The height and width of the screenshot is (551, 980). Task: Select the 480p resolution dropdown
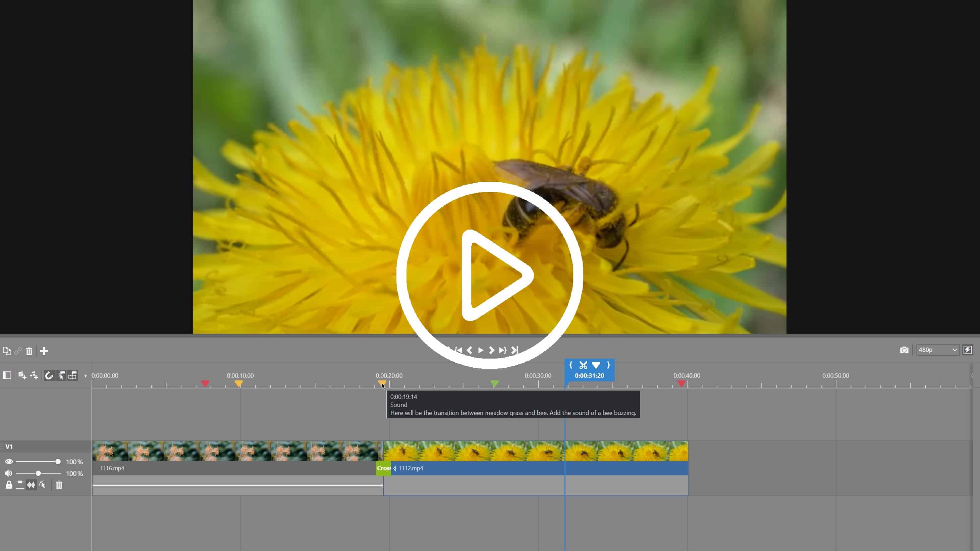(938, 350)
